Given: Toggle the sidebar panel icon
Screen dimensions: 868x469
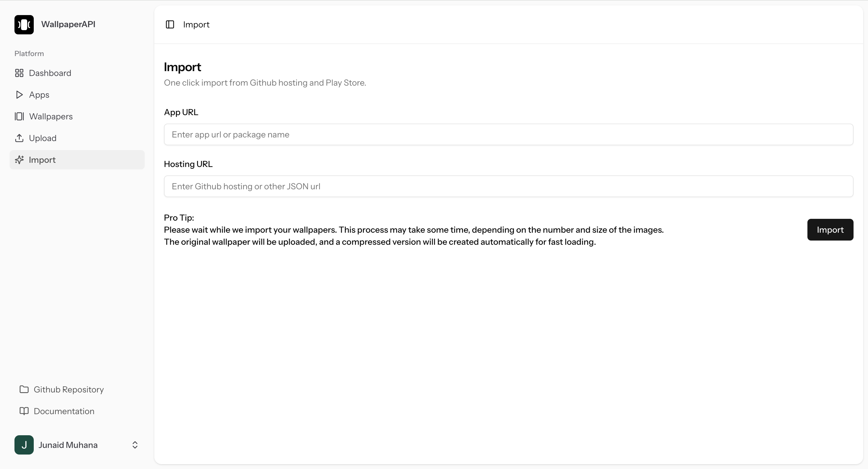Looking at the screenshot, I should [x=170, y=25].
